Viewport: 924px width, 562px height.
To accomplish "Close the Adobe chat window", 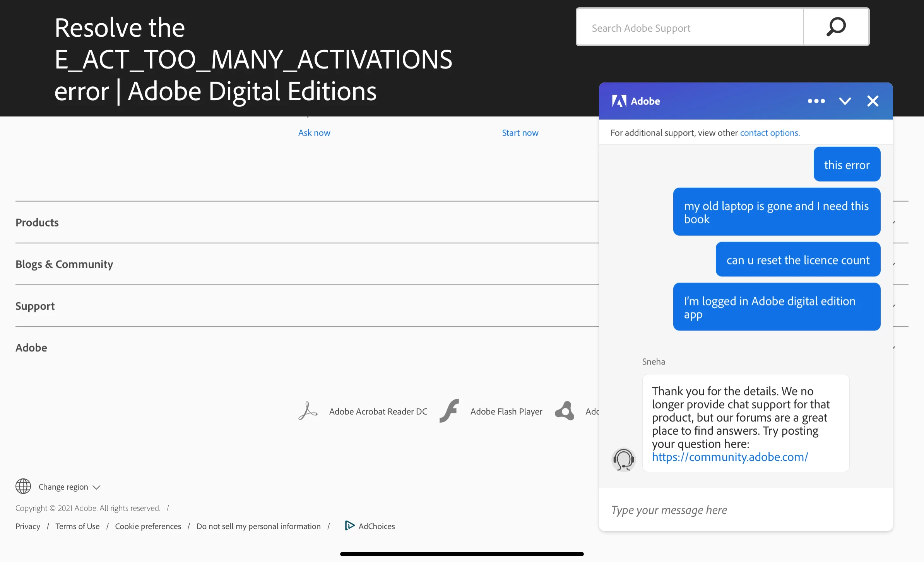I will pos(873,101).
